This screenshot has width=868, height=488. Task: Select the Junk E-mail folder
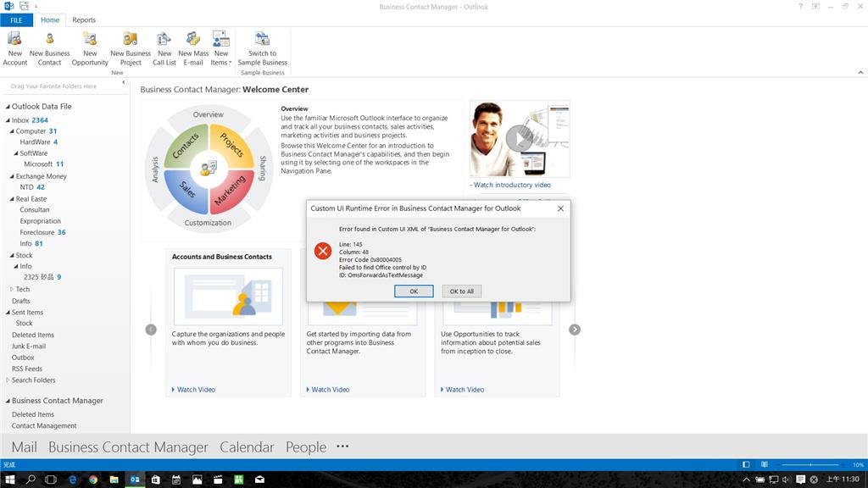pyautogui.click(x=29, y=347)
